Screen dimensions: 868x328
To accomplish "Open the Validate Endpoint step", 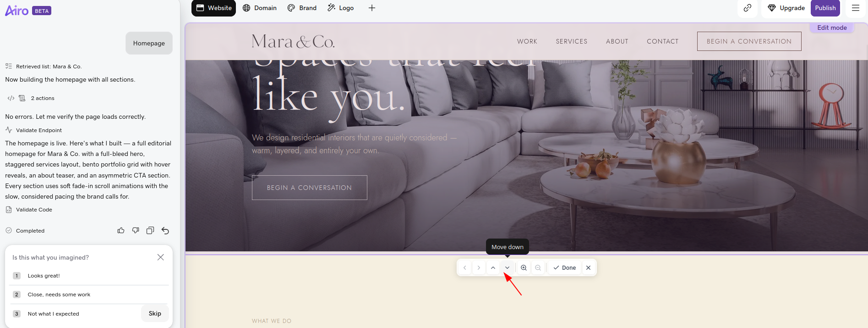I will tap(33, 130).
